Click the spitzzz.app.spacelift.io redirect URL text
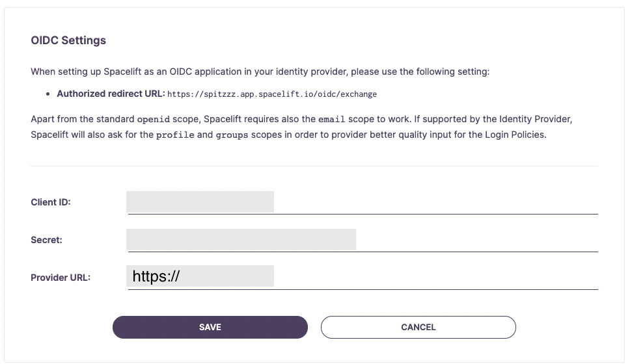The image size is (632, 364). (272, 94)
